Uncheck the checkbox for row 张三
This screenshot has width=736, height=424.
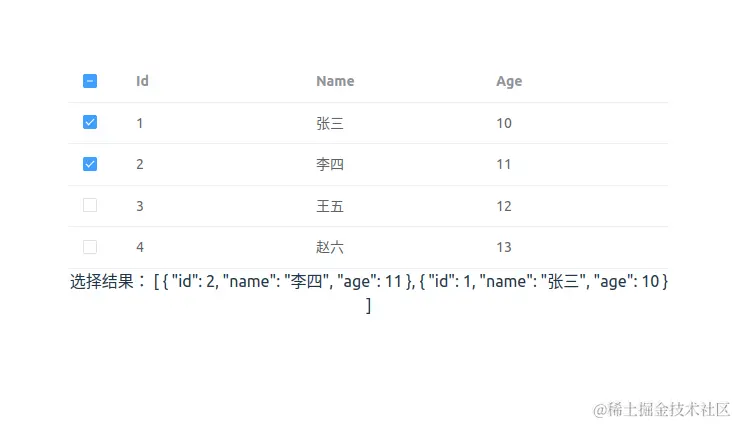[x=90, y=122]
